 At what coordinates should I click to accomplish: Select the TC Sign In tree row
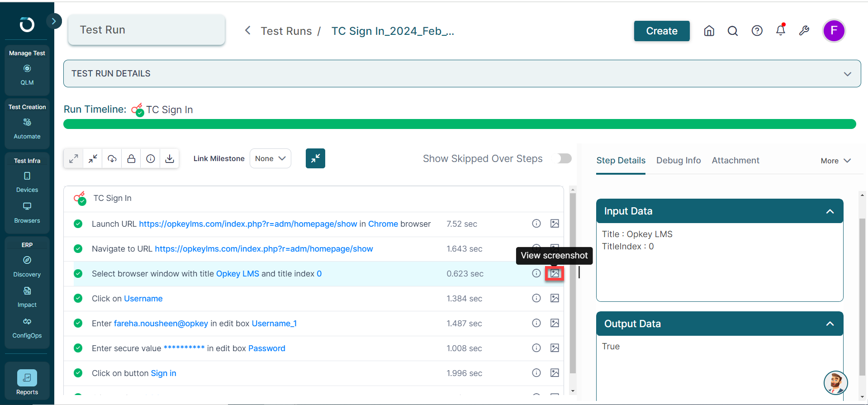coord(313,198)
